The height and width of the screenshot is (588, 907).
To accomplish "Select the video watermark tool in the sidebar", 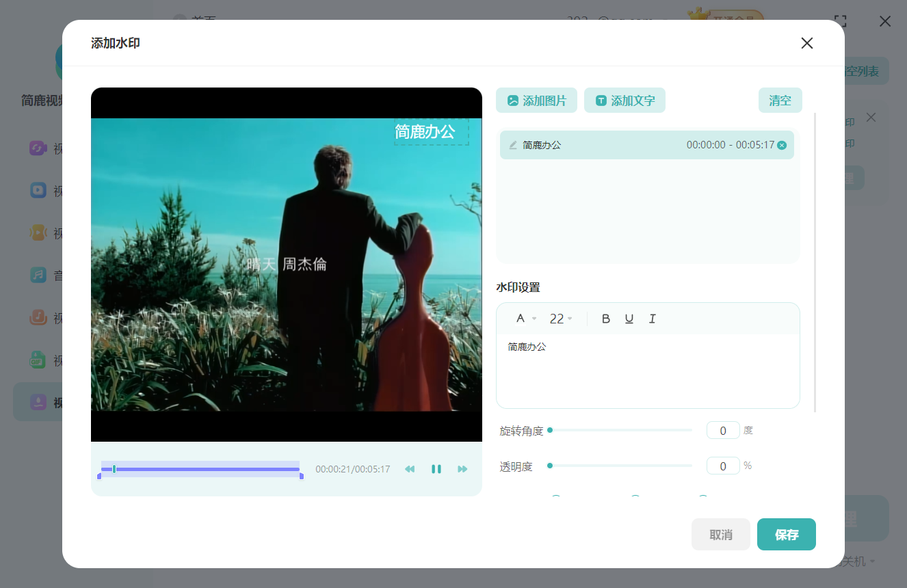I will pos(38,402).
